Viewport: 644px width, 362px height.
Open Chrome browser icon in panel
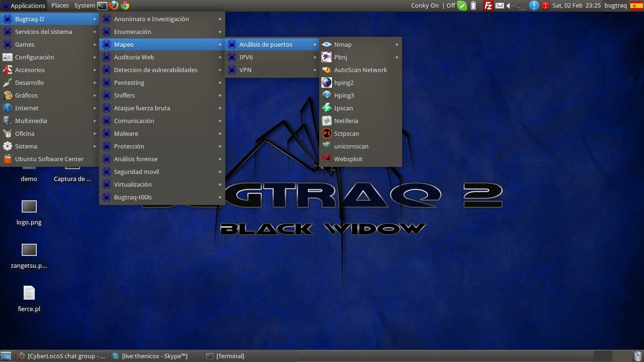pyautogui.click(x=125, y=6)
